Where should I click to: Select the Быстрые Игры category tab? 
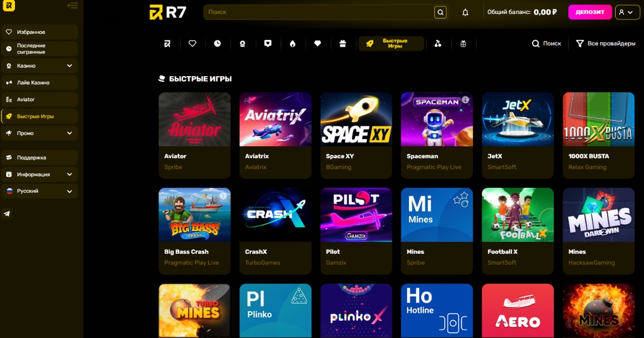pyautogui.click(x=391, y=43)
